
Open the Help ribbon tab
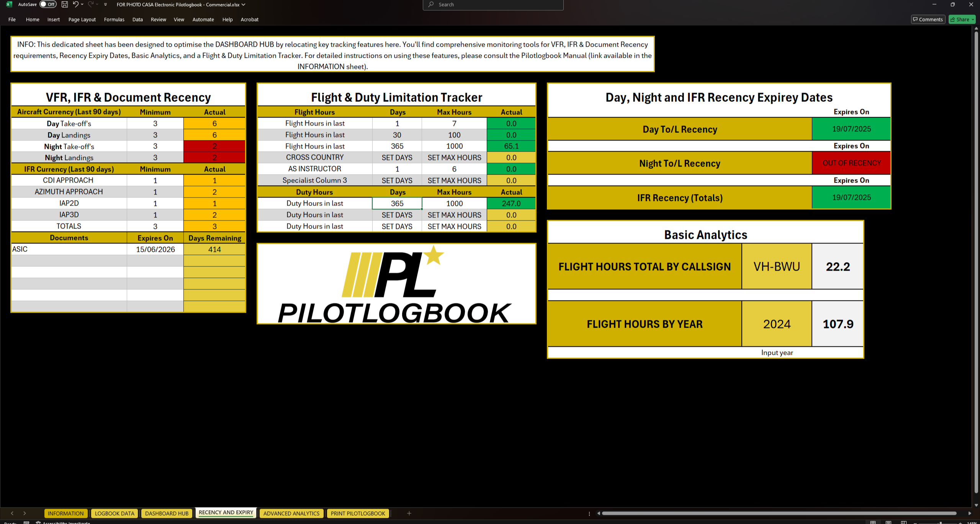coord(227,20)
